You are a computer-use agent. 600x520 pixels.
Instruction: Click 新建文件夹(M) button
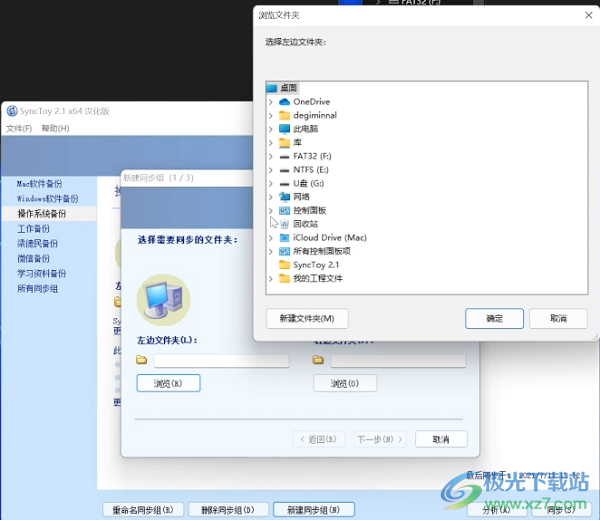point(307,318)
